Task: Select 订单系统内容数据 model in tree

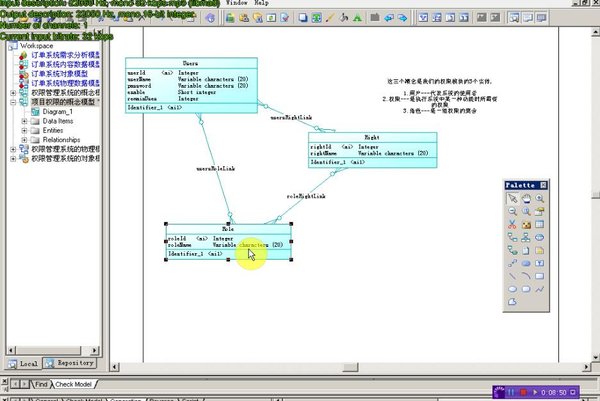Action: tap(65, 64)
